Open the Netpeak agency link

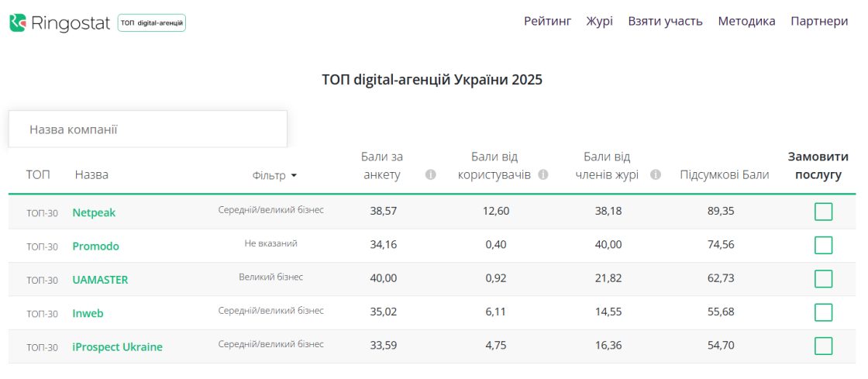pos(94,212)
